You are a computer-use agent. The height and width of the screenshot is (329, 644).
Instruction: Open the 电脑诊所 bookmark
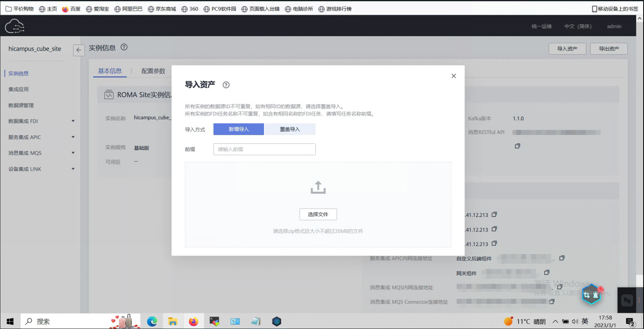click(299, 9)
